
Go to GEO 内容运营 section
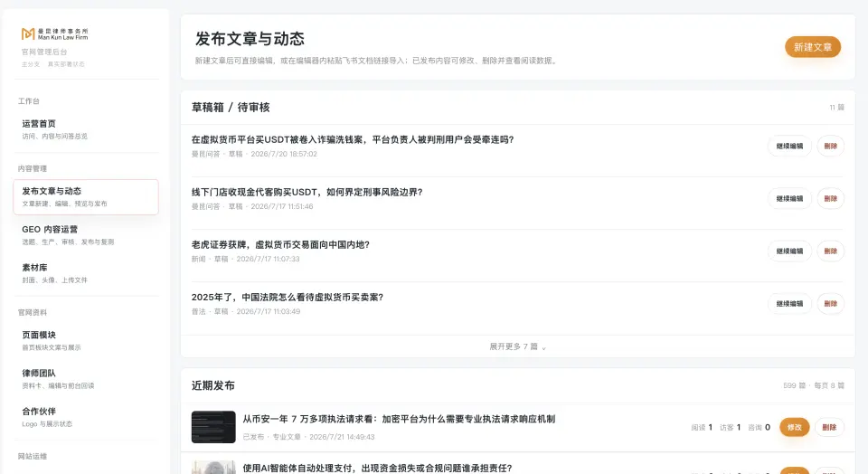click(x=86, y=235)
